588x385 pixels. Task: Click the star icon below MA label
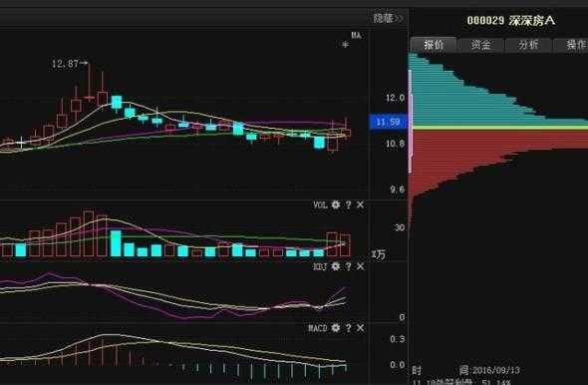tap(346, 45)
